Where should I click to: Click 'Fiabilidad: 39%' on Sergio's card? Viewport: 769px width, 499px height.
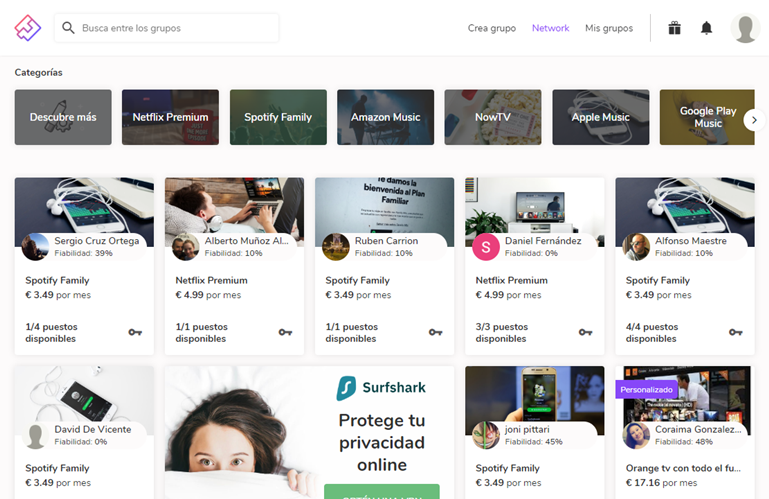click(83, 254)
